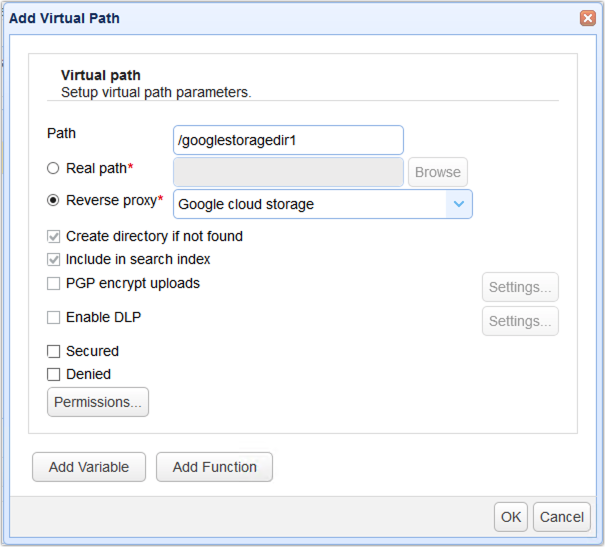
Task: Check the Enable DLP option
Action: pos(54,317)
